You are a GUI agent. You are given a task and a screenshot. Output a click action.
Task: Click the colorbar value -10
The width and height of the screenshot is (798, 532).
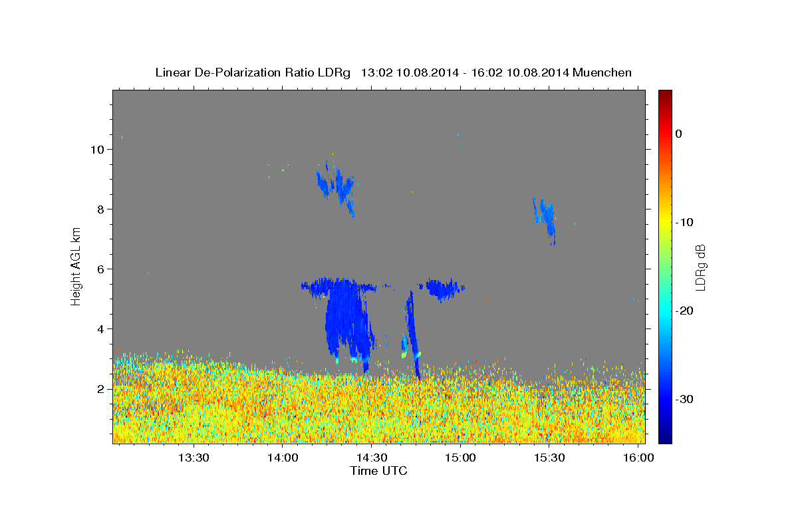[x=685, y=222]
